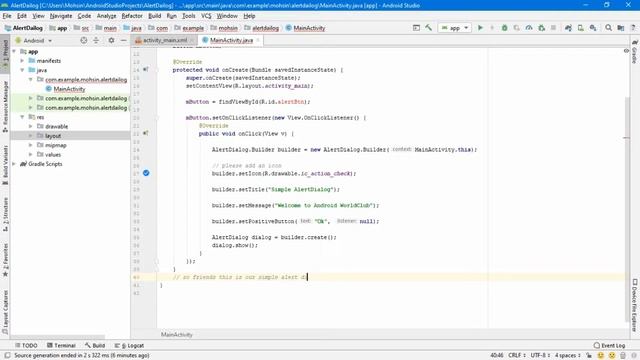Image resolution: width=640 pixels, height=360 pixels.
Task: Expand the drawable folder
Action: [31, 127]
